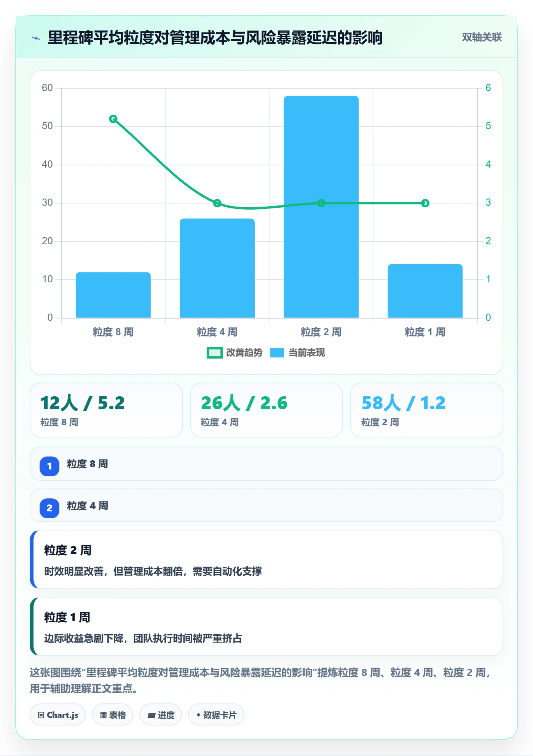
Task: Click the line point above 粒度 8 周
Action: click(x=113, y=119)
